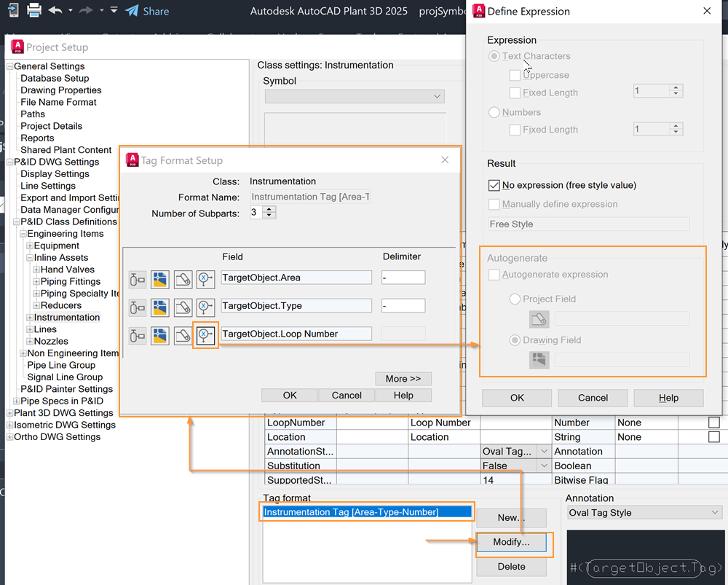This screenshot has height=585, width=728.
Task: Toggle Fixed Length checkbox under Numbers
Action: coord(515,130)
